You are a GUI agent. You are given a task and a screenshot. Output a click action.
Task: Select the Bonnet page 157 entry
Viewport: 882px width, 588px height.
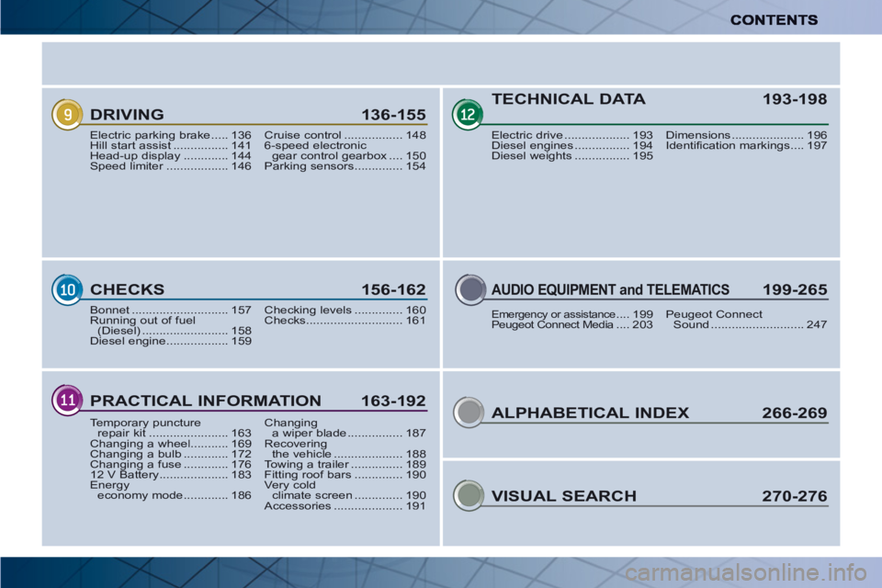tap(171, 310)
